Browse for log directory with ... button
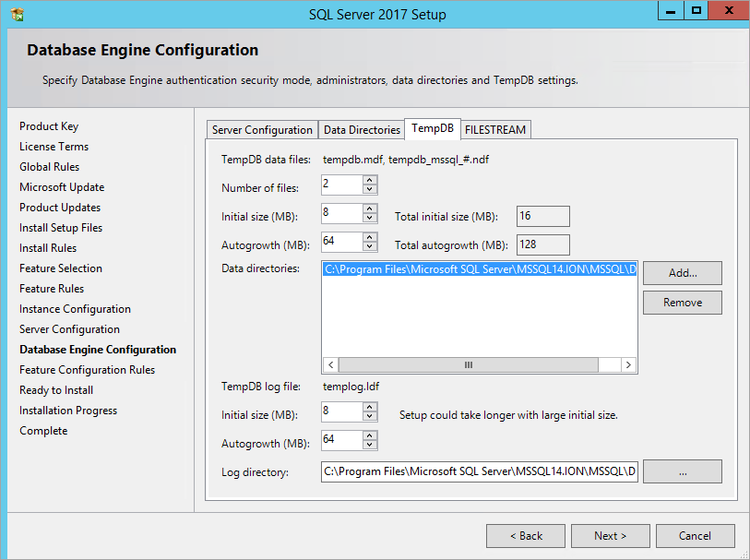This screenshot has height=560, width=750. pyautogui.click(x=683, y=472)
